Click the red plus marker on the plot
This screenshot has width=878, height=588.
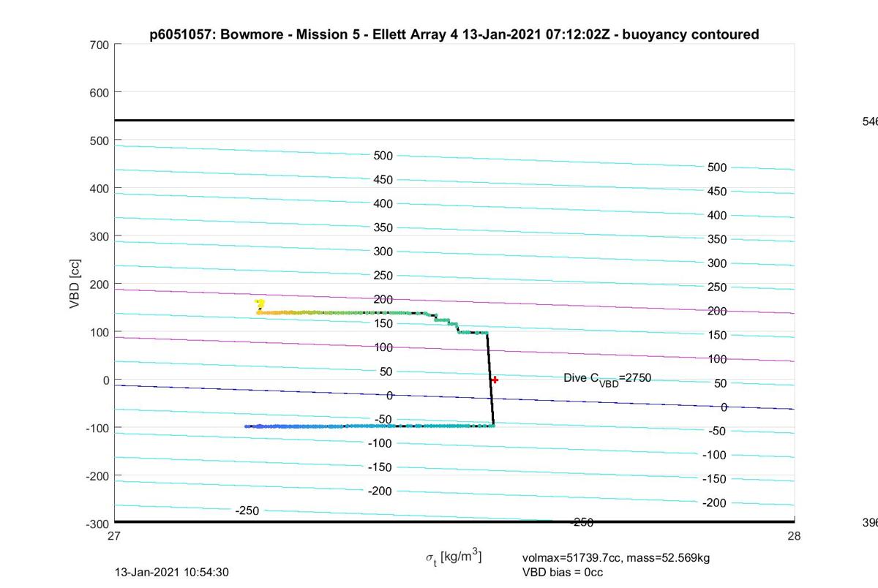tap(495, 380)
